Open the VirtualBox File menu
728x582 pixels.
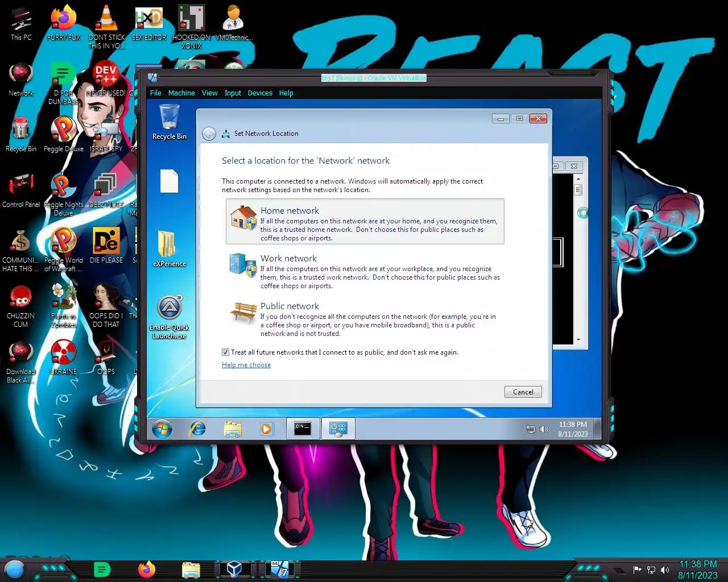click(156, 93)
